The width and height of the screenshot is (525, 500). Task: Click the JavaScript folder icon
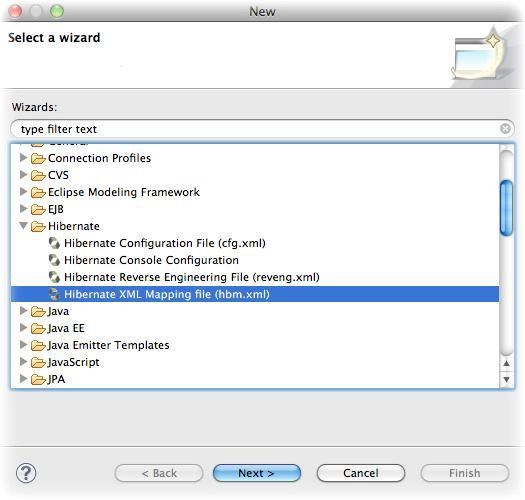tap(38, 362)
